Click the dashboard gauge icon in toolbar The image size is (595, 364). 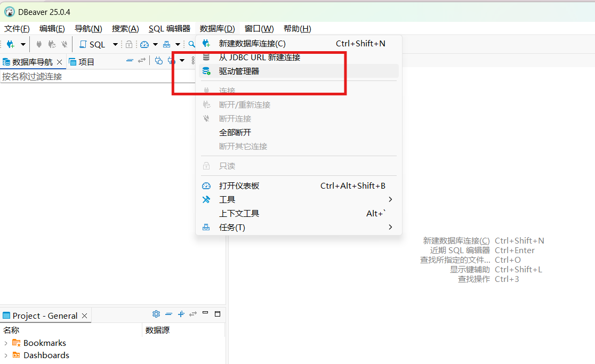click(144, 44)
